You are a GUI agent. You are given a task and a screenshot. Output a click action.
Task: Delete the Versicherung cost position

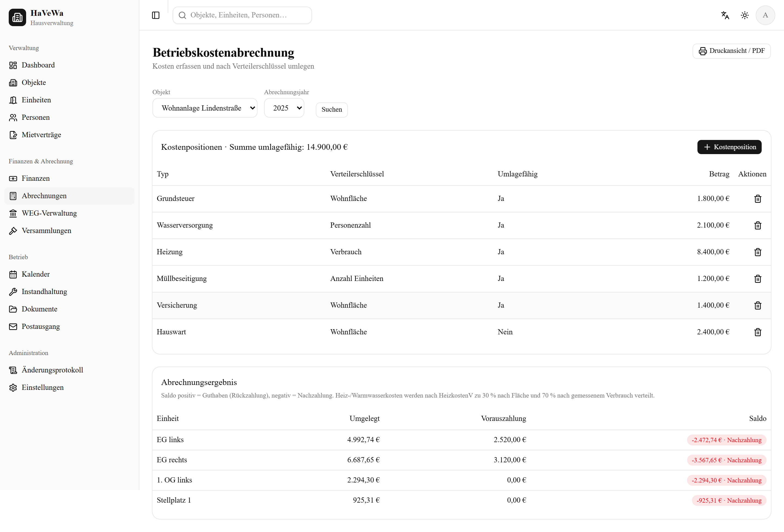[758, 305]
